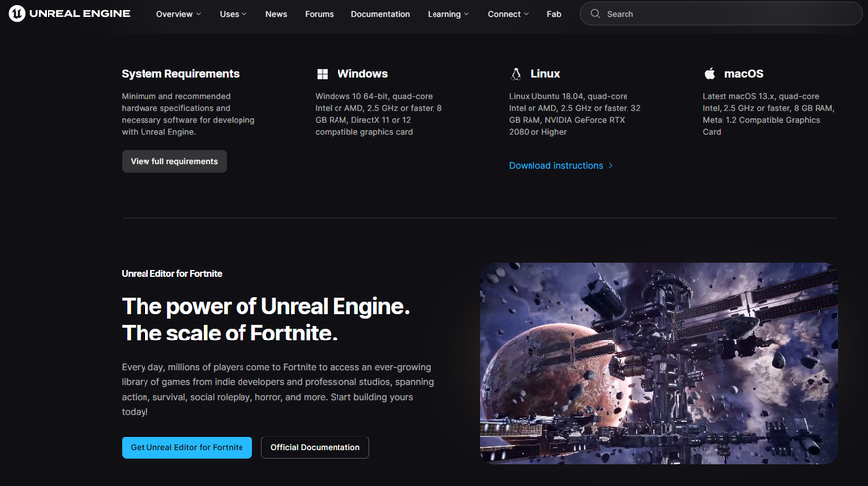The width and height of the screenshot is (868, 486).
Task: Focus the Search input field
Action: tap(721, 13)
